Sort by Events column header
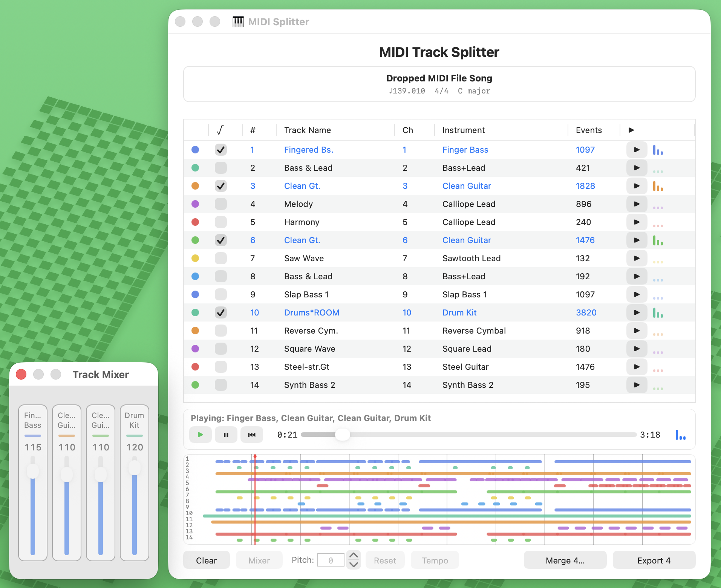The height and width of the screenshot is (588, 721). (589, 130)
